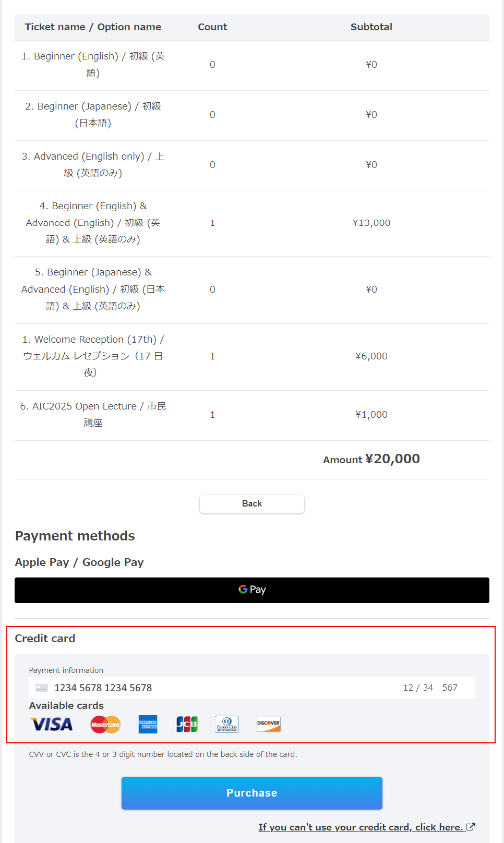Click the Back button

(x=252, y=504)
